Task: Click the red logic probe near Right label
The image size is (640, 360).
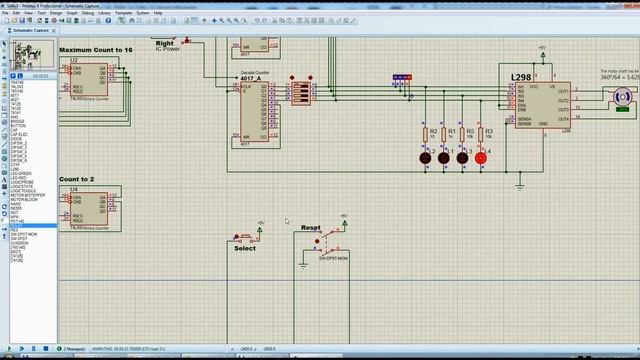Action: (187, 40)
